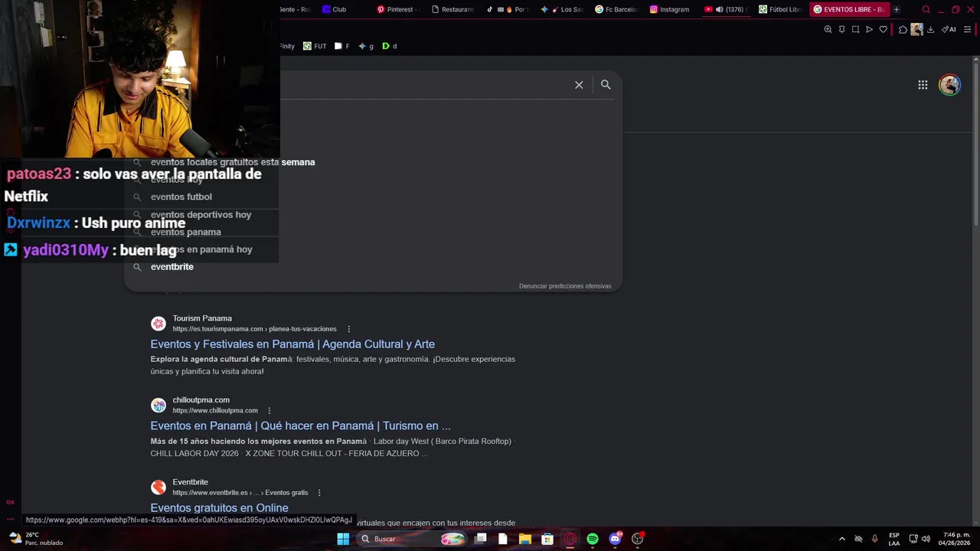980x551 pixels.
Task: Click the pin icon in browser toolbar
Action: [841, 30]
